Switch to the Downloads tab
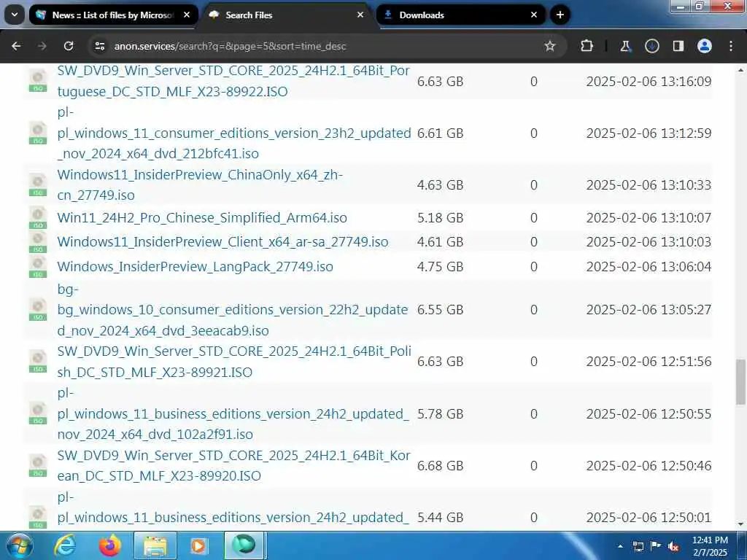 click(x=460, y=15)
